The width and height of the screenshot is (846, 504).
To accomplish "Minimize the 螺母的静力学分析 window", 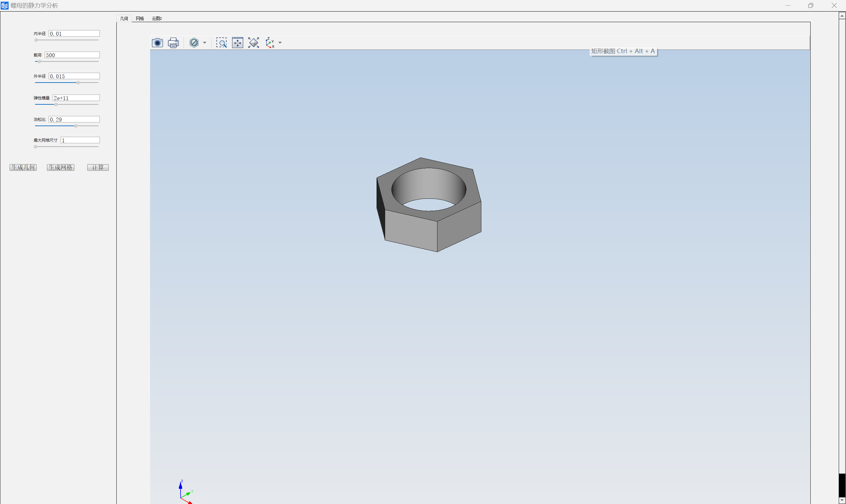I will [788, 5].
